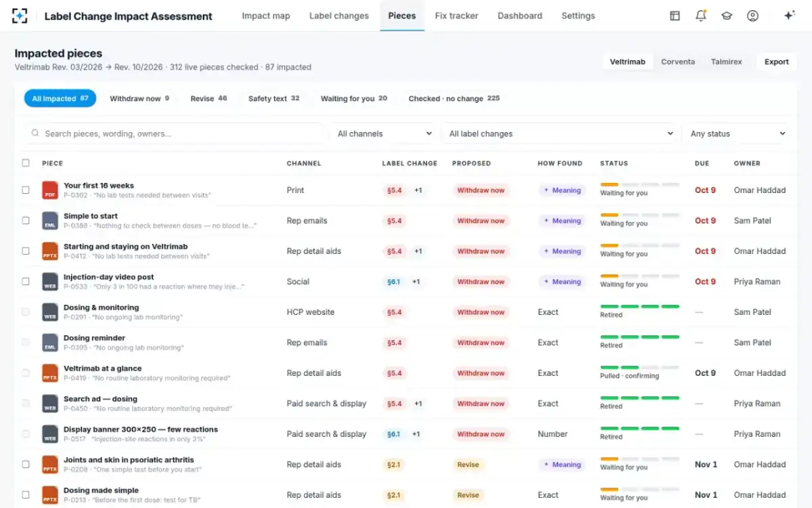Screen dimensions: 812x508
Task: Open the learning graduation cap icon
Action: 727,16
